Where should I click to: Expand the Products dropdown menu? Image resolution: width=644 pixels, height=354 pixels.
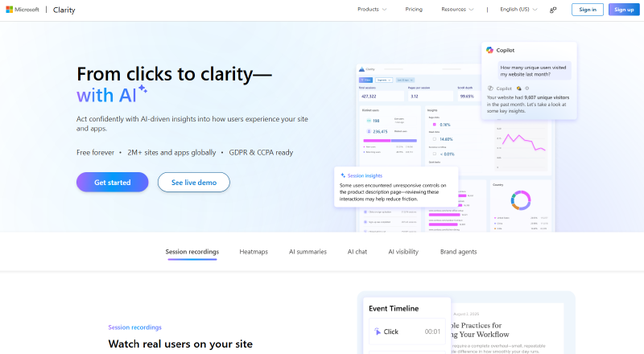coord(372,10)
